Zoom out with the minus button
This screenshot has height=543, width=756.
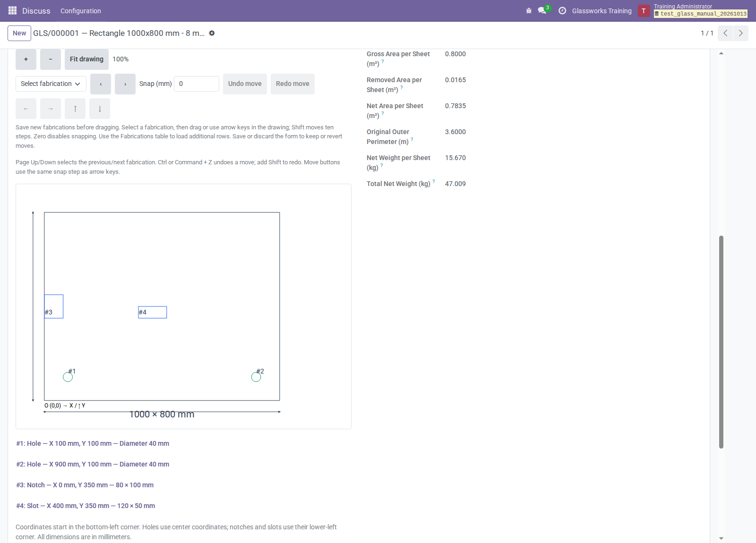[51, 59]
